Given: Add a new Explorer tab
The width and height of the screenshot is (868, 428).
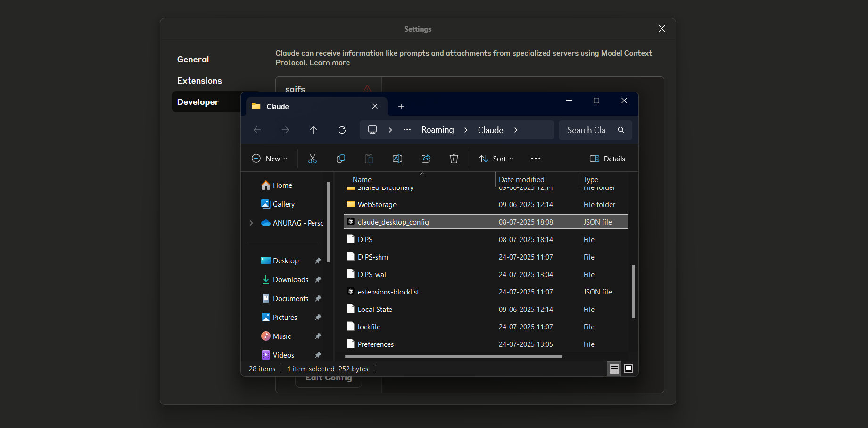Looking at the screenshot, I should pyautogui.click(x=401, y=107).
